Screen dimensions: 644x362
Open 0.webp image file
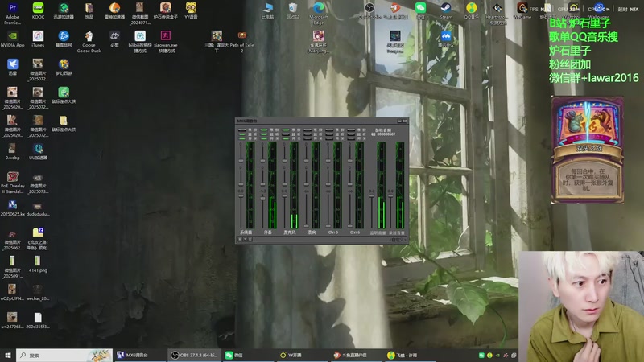click(x=12, y=151)
